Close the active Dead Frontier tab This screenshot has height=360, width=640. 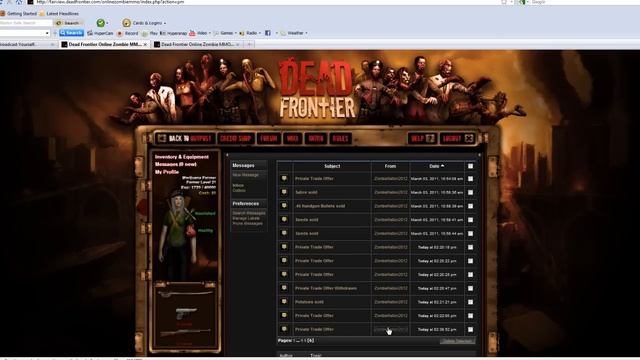pyautogui.click(x=145, y=44)
